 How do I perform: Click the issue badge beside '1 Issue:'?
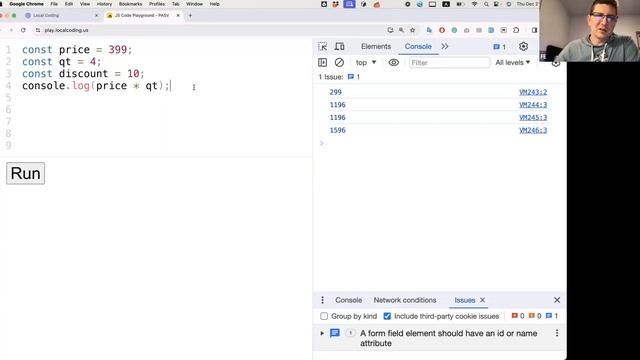click(353, 77)
